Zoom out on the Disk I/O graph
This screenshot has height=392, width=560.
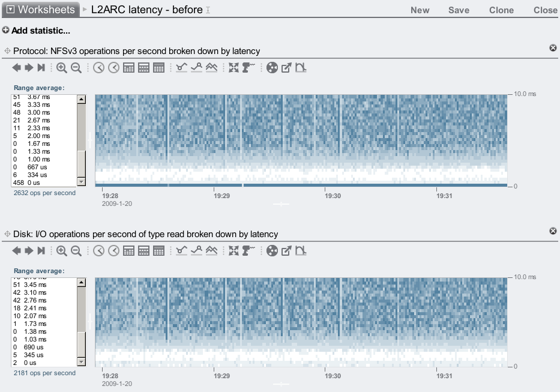tap(76, 251)
